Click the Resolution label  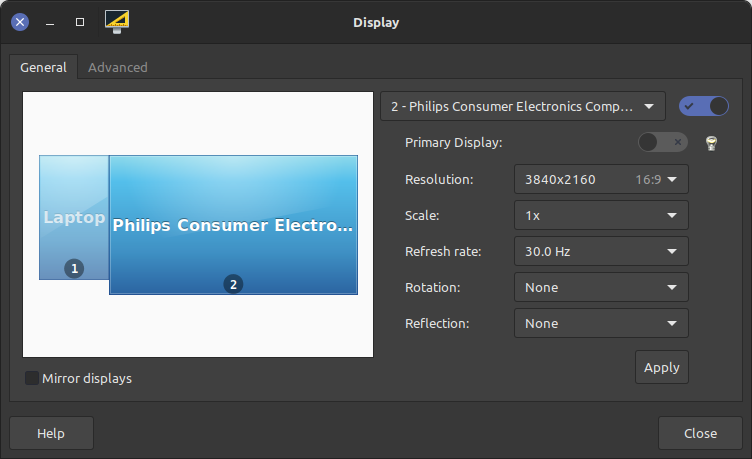point(439,179)
